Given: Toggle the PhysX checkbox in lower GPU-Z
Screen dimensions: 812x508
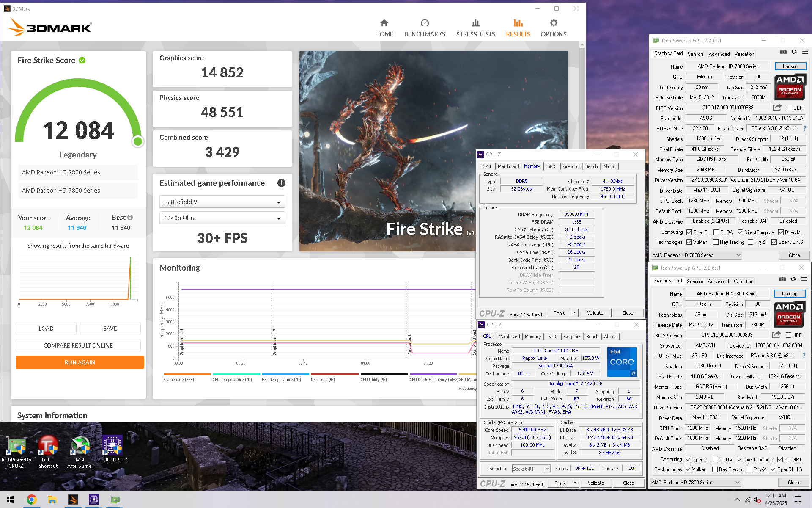Looking at the screenshot, I should pyautogui.click(x=750, y=469).
